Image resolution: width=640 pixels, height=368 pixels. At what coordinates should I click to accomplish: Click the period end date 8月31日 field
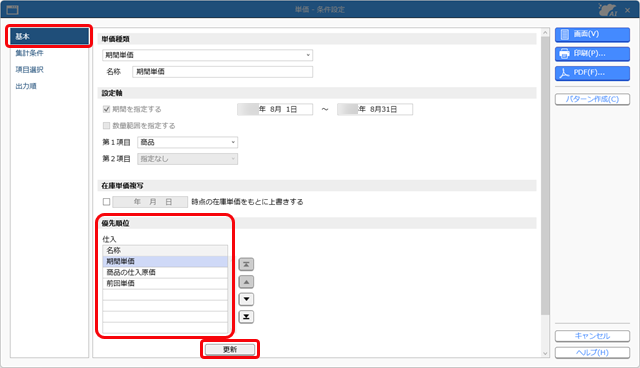(x=375, y=109)
